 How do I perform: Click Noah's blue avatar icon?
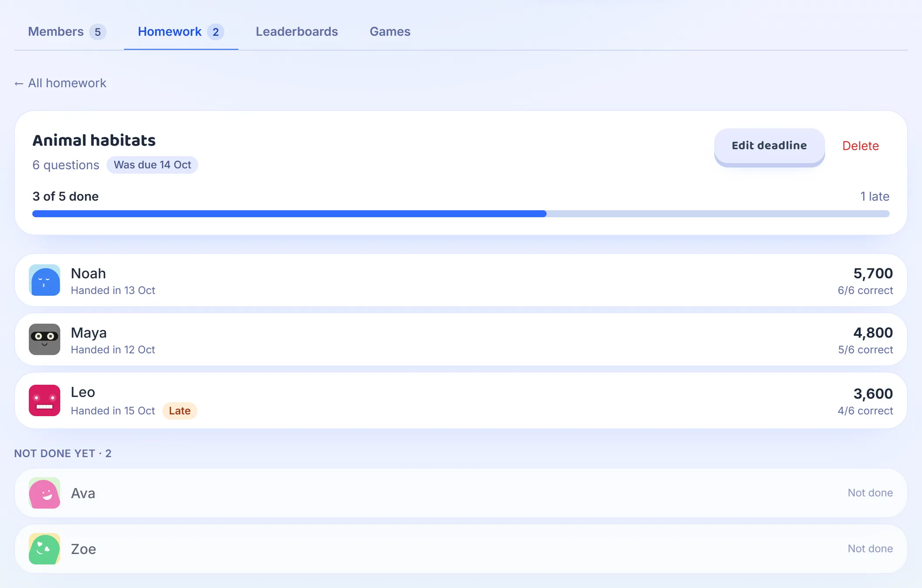(45, 280)
